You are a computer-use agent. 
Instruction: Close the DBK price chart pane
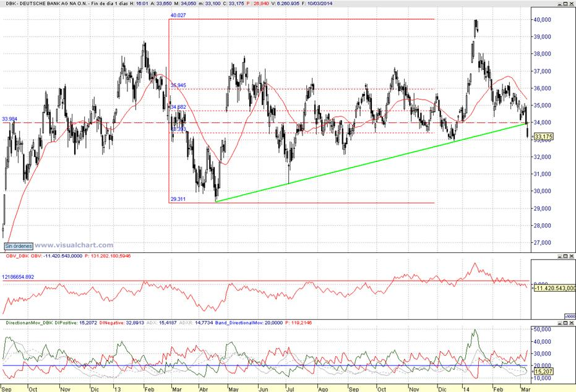[x=571, y=3]
